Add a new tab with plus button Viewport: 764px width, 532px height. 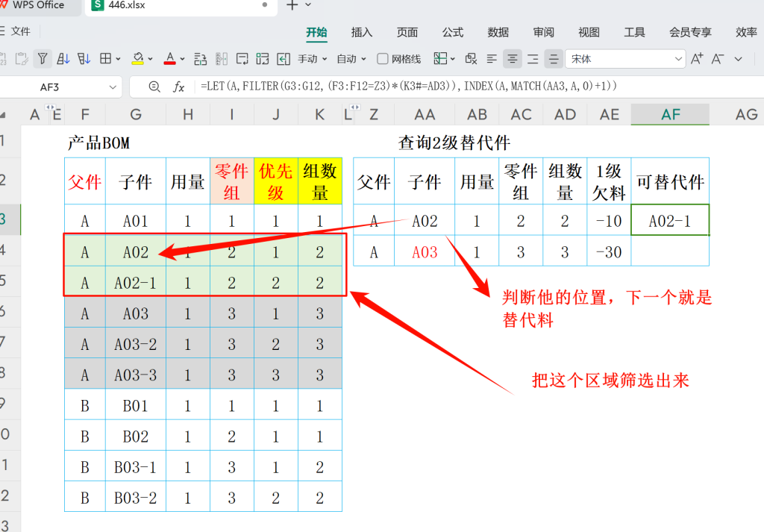pyautogui.click(x=292, y=5)
